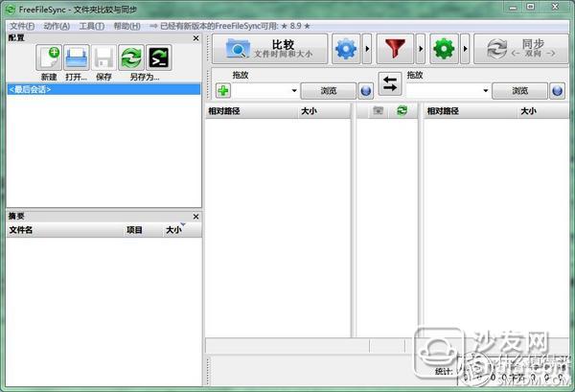Click middle column green sync action header
This screenshot has height=392, width=575.
tap(402, 110)
